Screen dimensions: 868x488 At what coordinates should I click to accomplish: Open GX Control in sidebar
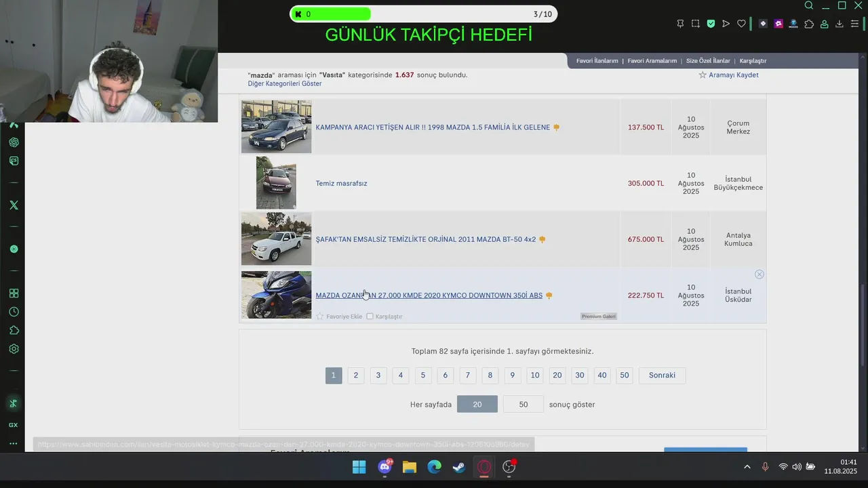pos(14,425)
